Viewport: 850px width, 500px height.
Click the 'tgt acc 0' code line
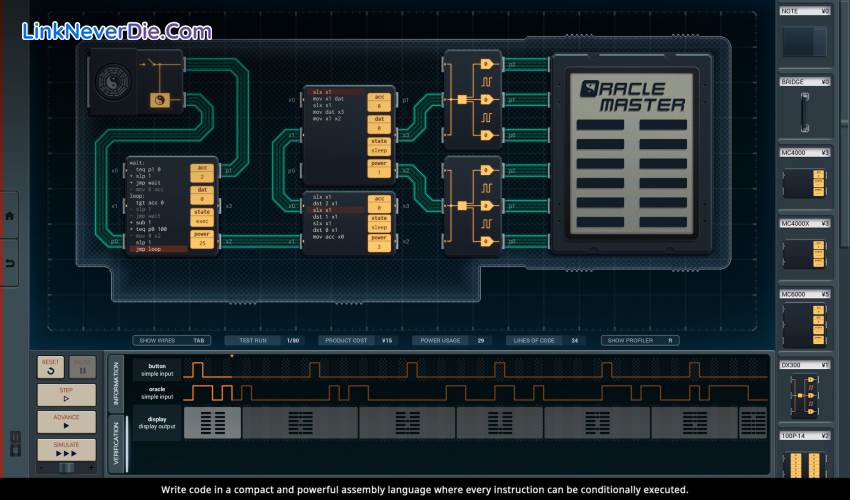point(150,202)
